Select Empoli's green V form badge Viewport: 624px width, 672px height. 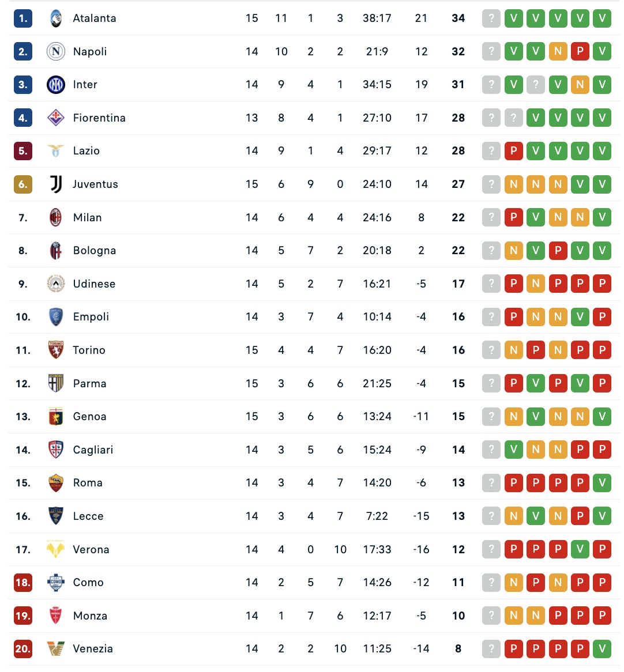point(580,317)
